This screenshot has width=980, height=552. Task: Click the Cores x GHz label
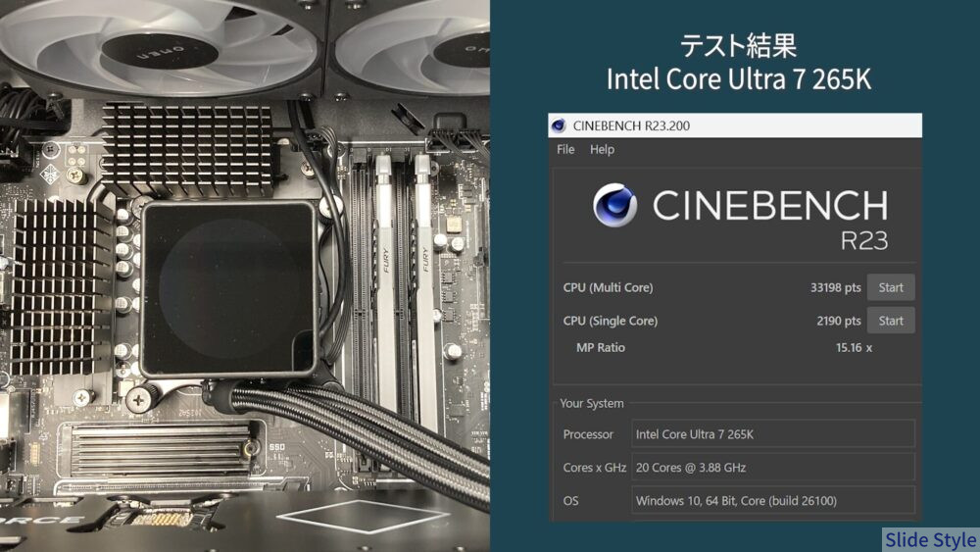point(595,467)
